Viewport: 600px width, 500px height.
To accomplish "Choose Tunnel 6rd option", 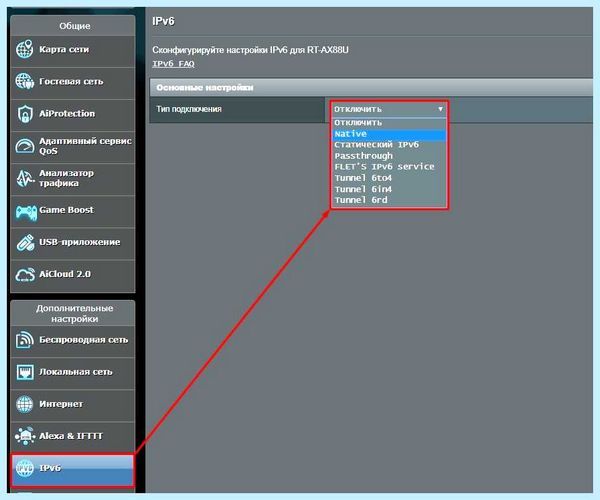I will click(389, 200).
